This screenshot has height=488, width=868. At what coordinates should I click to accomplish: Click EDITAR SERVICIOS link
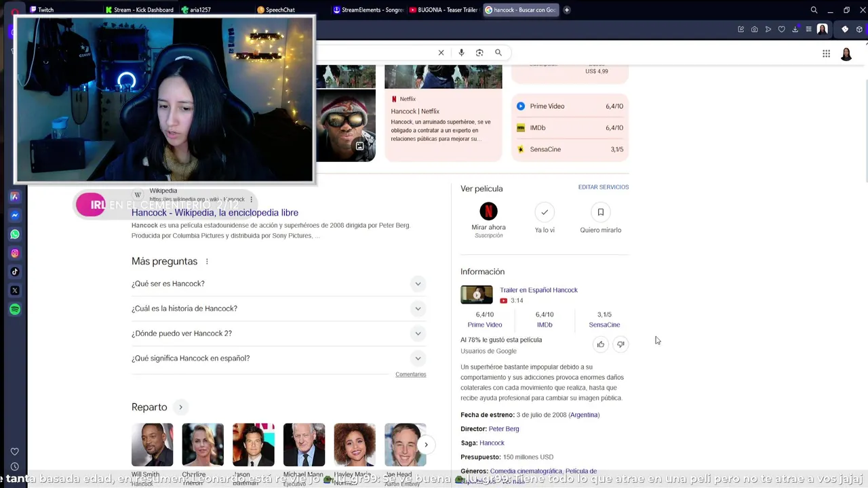(x=604, y=187)
